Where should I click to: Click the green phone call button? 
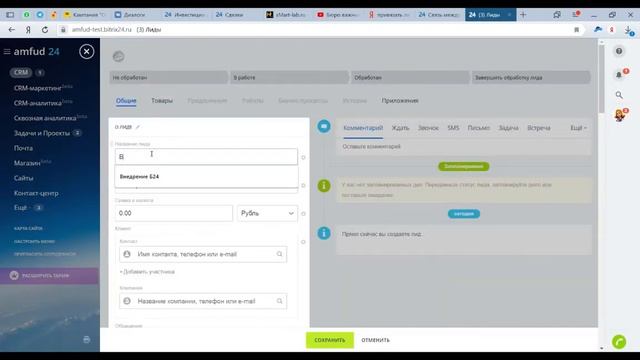[x=619, y=342]
